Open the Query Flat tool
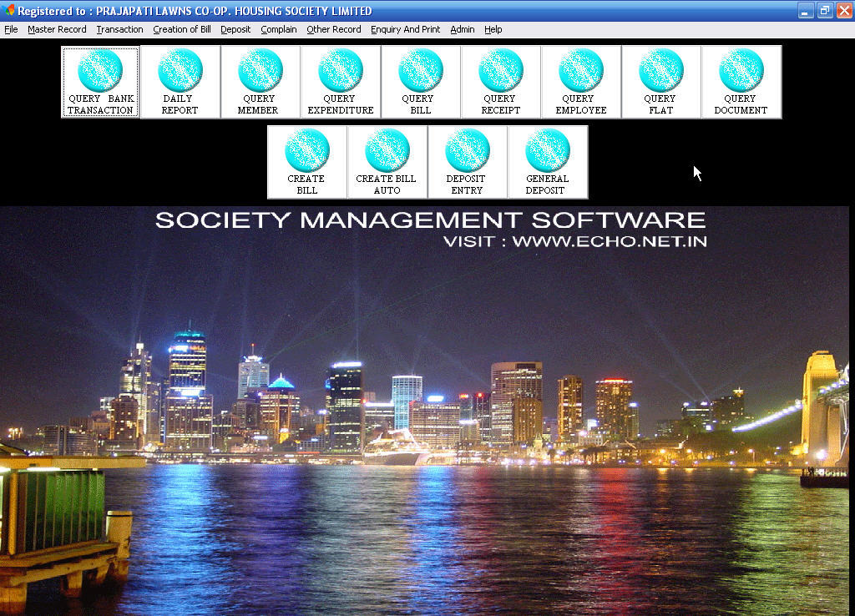Viewport: 855px width, 616px height. tap(661, 79)
